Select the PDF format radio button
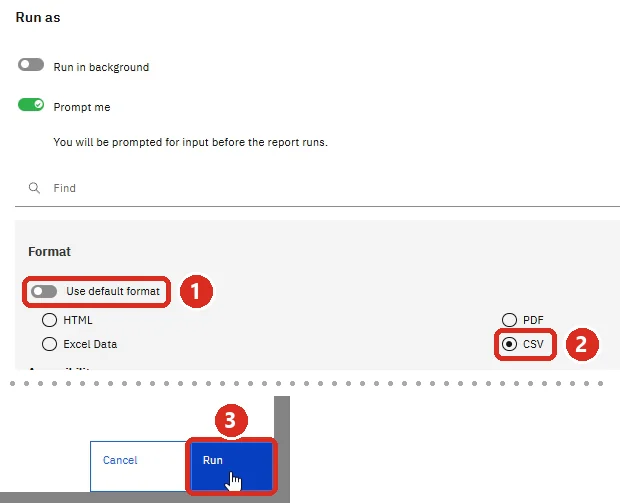This screenshot has height=503, width=620. point(509,320)
